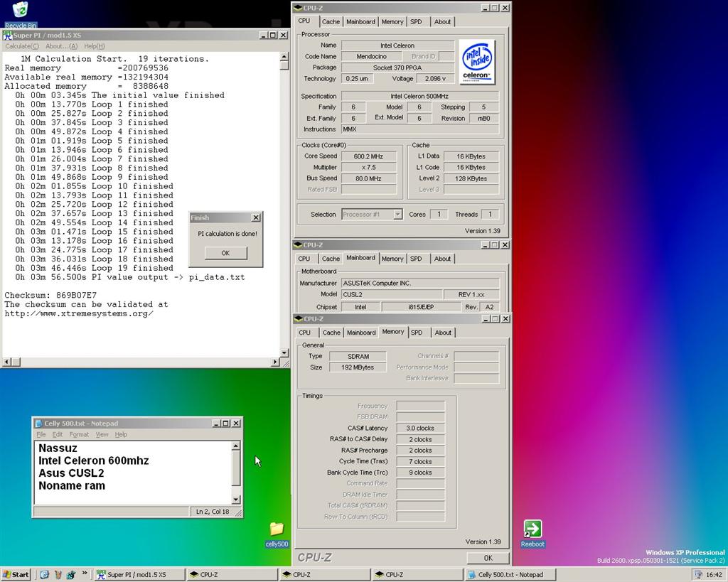Click Super PI scroll down arrow
This screenshot has height=582, width=728.
click(x=284, y=353)
